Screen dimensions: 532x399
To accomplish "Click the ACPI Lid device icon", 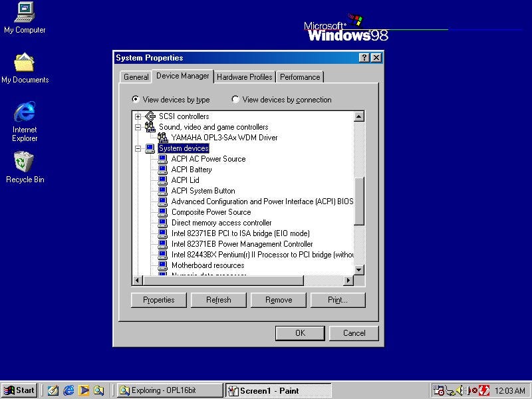I will [162, 180].
